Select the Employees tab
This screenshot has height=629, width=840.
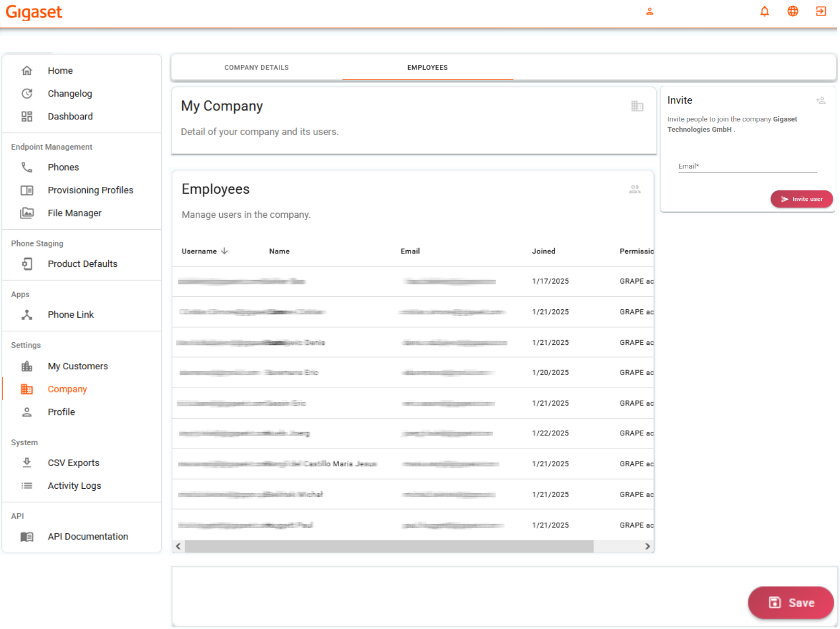(427, 68)
